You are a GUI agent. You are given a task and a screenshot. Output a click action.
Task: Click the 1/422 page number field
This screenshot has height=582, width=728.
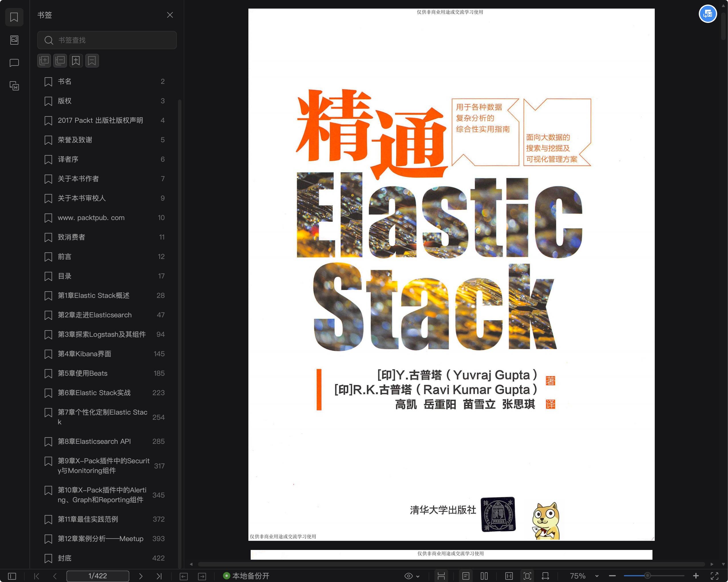point(98,576)
